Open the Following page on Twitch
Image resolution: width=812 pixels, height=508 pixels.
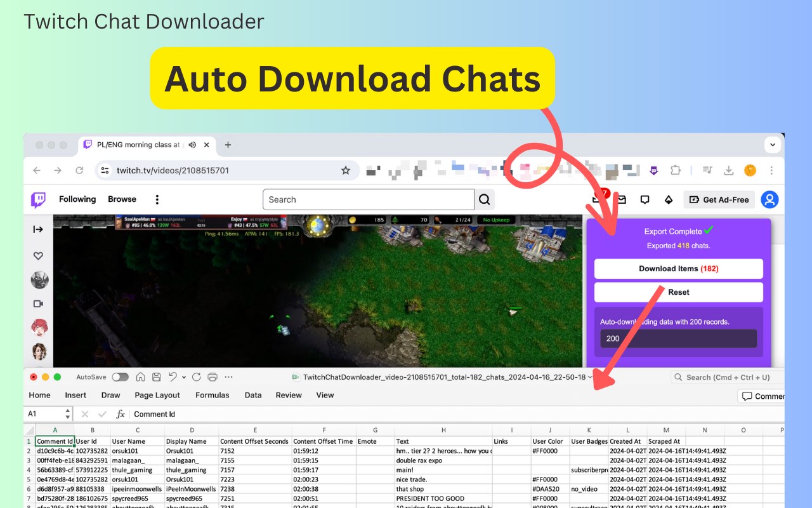[x=77, y=199]
